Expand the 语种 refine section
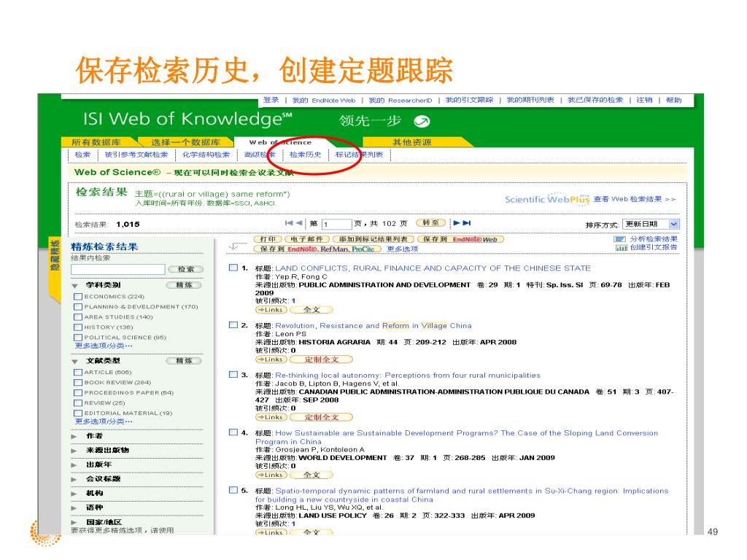Viewport: 747px width, 560px height. [74, 508]
